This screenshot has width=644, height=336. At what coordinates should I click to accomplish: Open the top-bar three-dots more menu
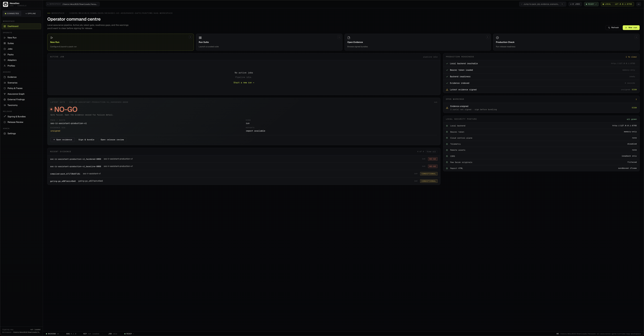638,4
